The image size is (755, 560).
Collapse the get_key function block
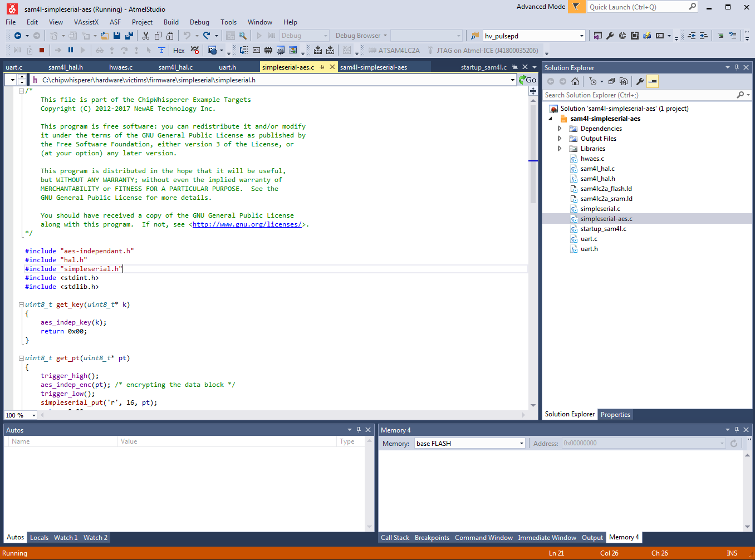point(21,304)
